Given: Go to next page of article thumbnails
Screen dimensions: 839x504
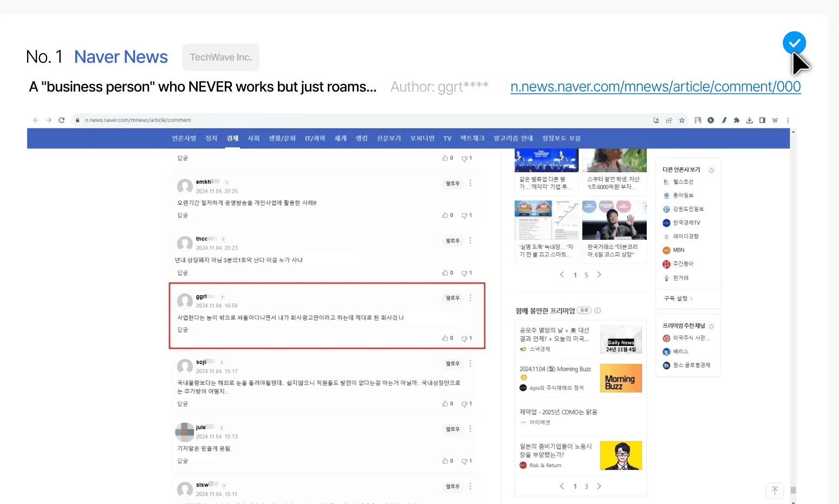Looking at the screenshot, I should coord(599,274).
